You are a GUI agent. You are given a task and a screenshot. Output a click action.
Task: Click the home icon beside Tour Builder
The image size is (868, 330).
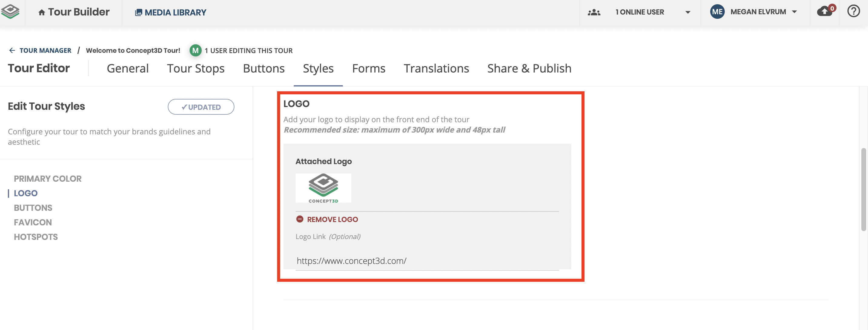pos(41,12)
